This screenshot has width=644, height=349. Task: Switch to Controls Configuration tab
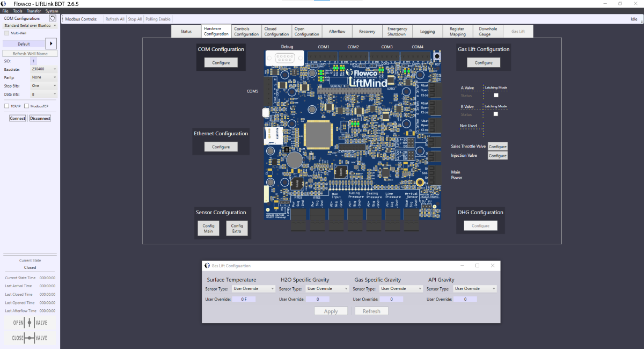click(246, 32)
